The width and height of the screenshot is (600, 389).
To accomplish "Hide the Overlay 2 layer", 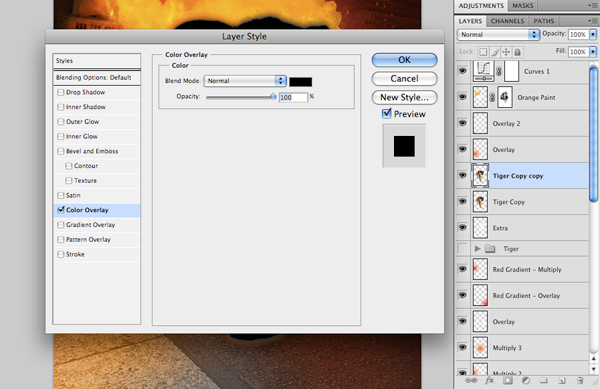I will pyautogui.click(x=463, y=123).
